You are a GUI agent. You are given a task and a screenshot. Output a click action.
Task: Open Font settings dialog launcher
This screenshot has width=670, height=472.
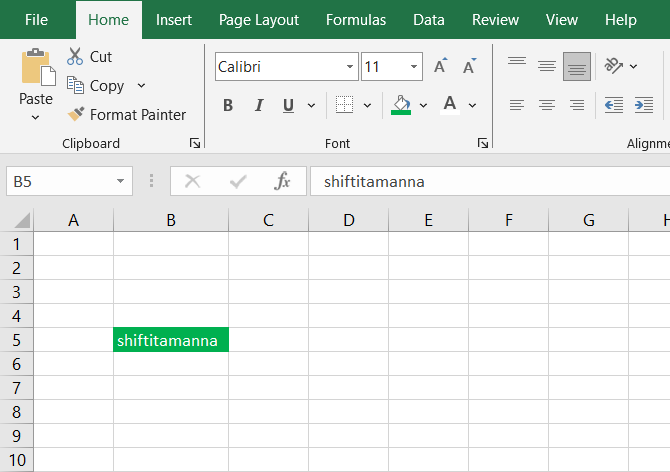click(x=483, y=144)
